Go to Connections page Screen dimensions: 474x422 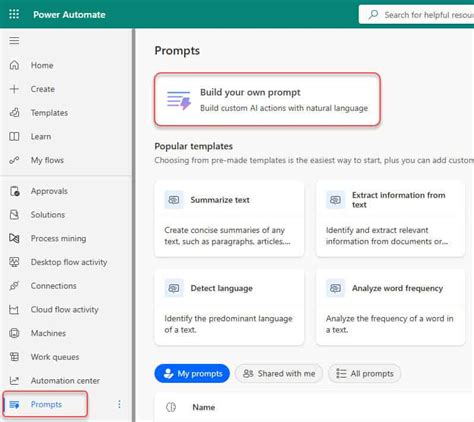(53, 286)
